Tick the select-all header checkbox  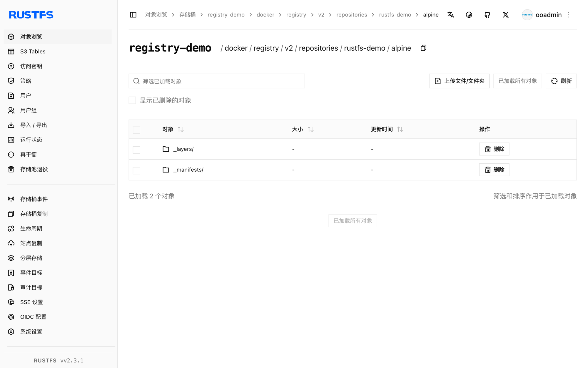pos(136,130)
